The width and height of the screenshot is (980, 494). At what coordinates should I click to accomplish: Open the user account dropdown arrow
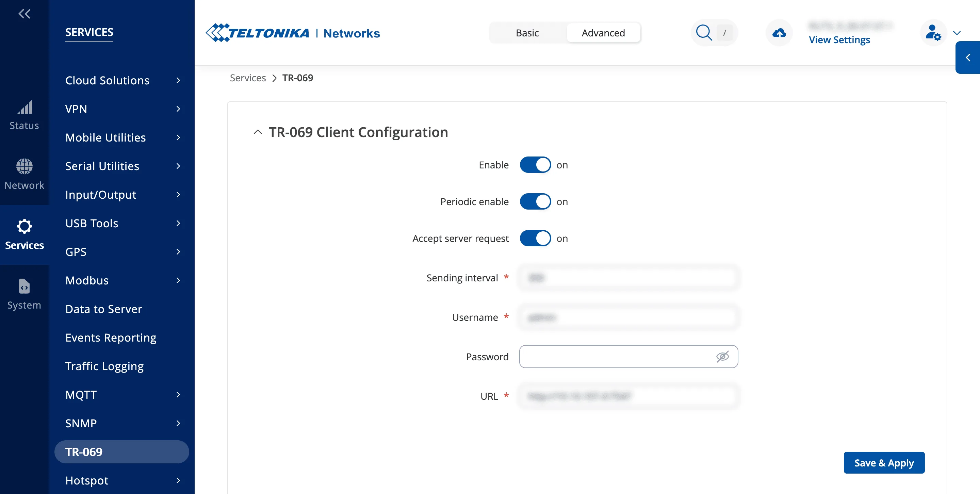coord(957,33)
